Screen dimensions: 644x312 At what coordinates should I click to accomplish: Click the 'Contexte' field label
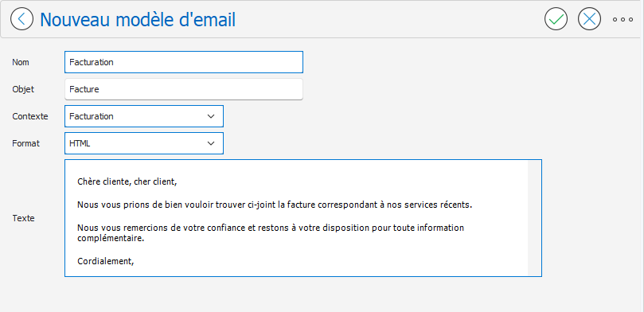pos(30,116)
